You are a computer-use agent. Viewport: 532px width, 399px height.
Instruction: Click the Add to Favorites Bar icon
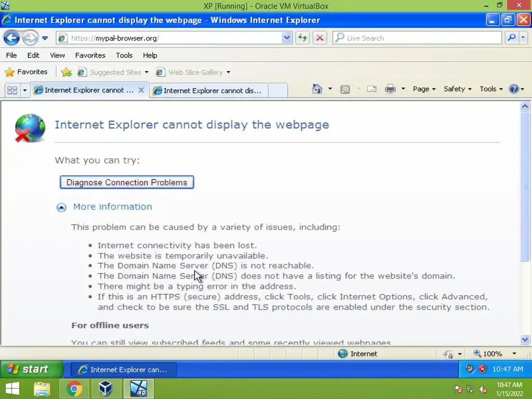pyautogui.click(x=66, y=72)
